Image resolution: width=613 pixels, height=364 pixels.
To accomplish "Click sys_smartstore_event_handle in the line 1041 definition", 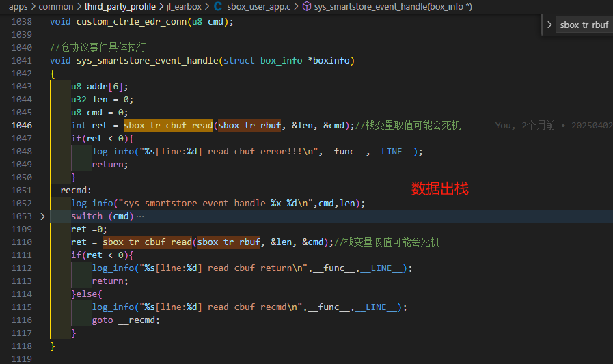I will pyautogui.click(x=148, y=61).
